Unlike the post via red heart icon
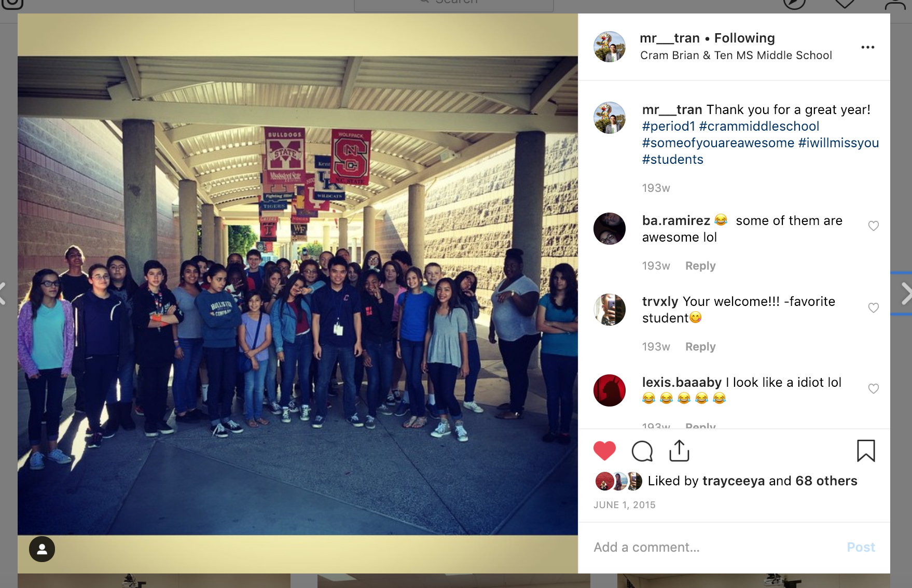This screenshot has height=588, width=912. (x=604, y=451)
